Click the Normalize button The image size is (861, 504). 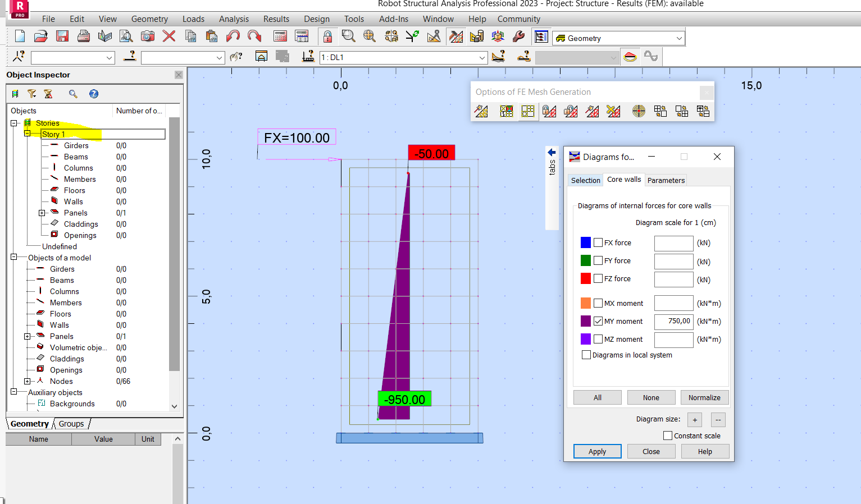[704, 397]
